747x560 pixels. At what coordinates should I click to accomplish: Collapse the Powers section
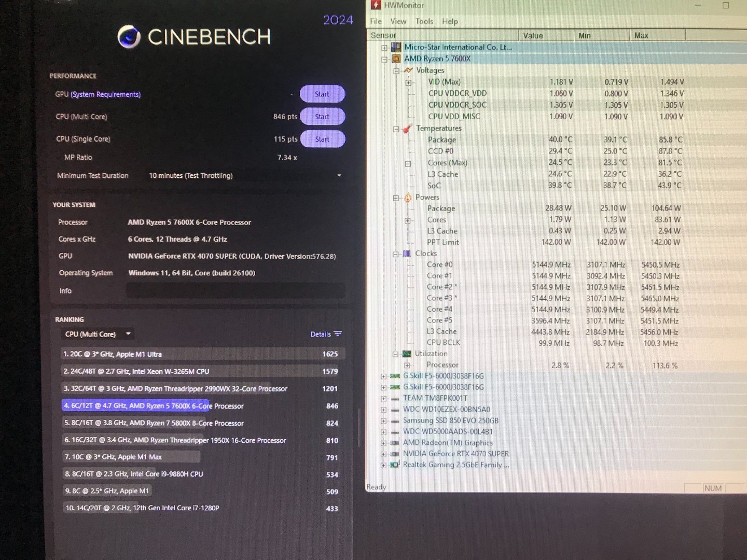point(396,198)
